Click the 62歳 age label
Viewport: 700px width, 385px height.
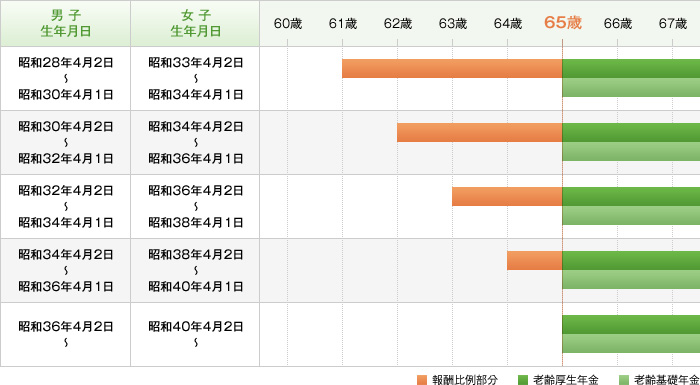click(x=398, y=24)
